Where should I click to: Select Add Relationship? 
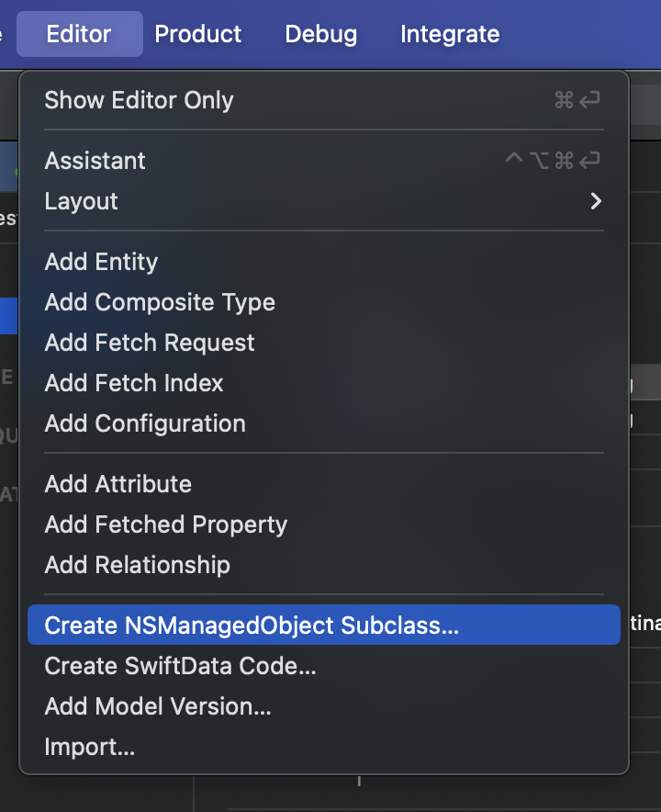coord(324,565)
